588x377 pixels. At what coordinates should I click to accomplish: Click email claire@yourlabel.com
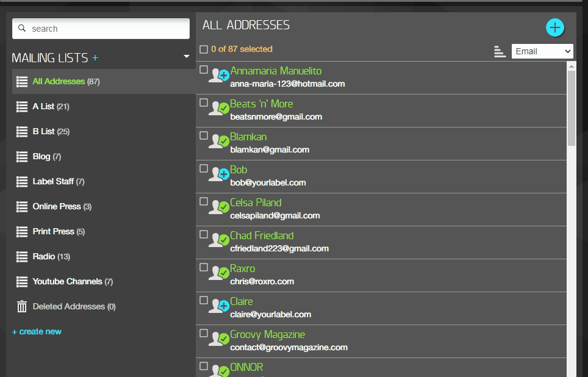pyautogui.click(x=271, y=314)
